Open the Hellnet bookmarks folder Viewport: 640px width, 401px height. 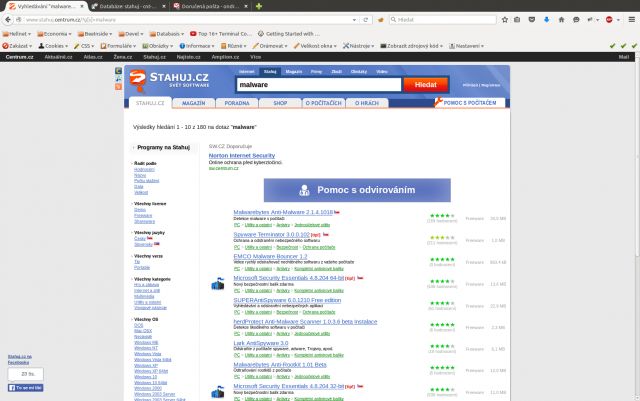pyautogui.click(x=19, y=32)
